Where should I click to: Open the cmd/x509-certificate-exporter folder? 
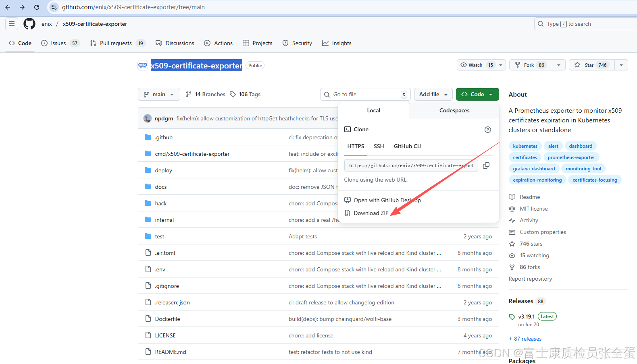[x=192, y=154]
